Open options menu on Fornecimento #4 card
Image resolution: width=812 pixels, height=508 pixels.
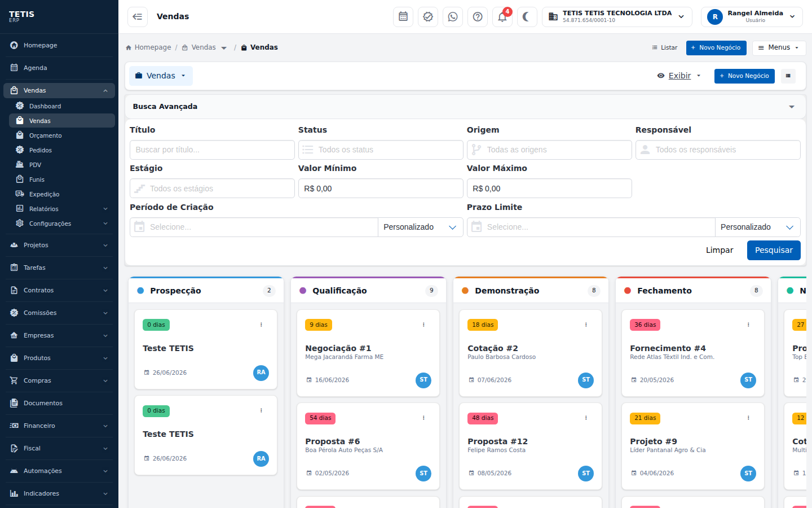(748, 325)
